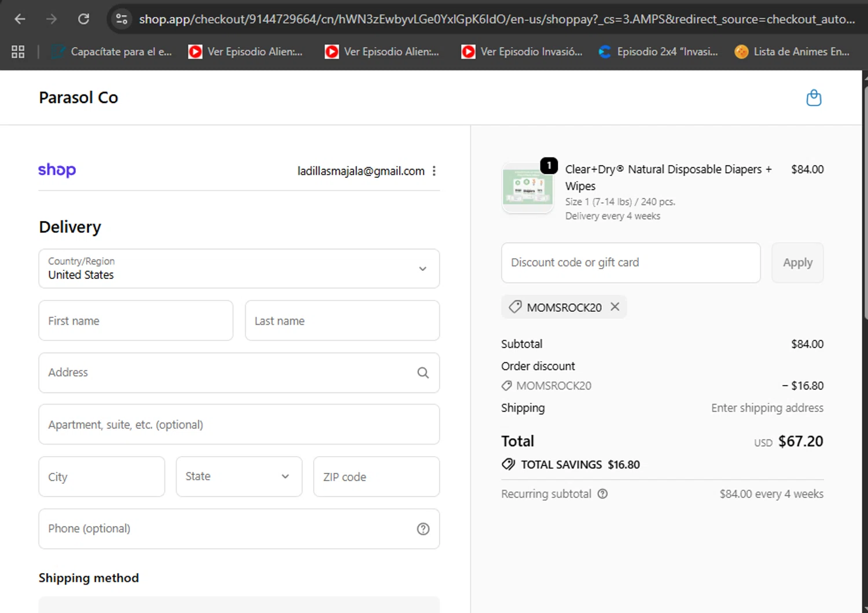Screen dimensions: 868x613
Task: Click the '$84.00 every 4 weeks' text
Action: click(771, 494)
